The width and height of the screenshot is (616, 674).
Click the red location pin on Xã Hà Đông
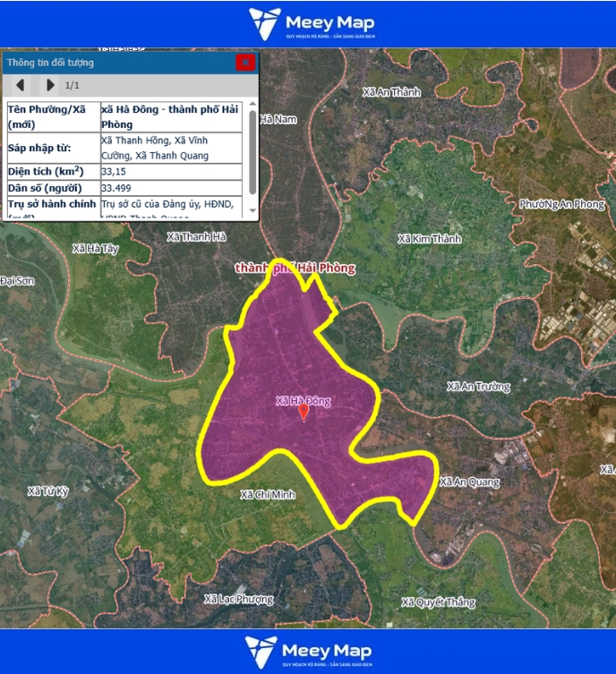[304, 412]
